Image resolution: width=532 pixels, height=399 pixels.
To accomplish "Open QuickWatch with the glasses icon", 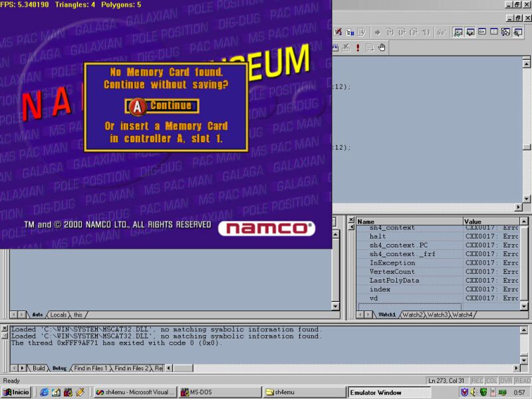I will coord(441,32).
